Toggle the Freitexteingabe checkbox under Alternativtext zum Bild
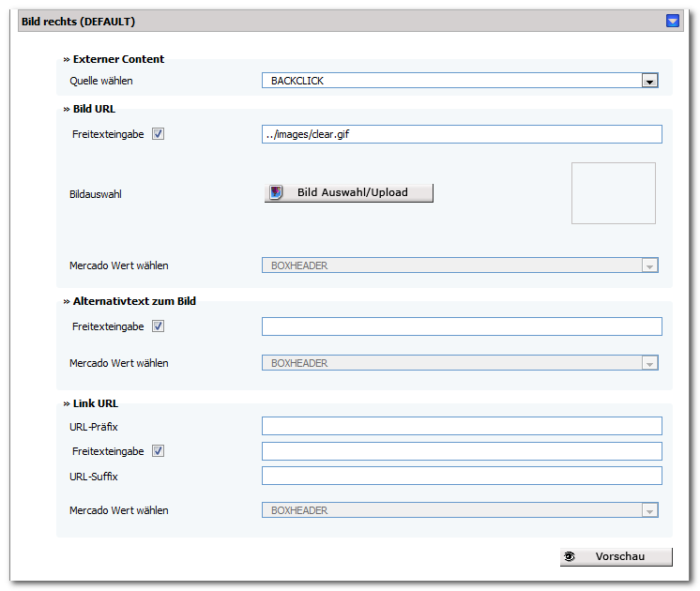Viewport: 700px width, 591px height. (158, 326)
